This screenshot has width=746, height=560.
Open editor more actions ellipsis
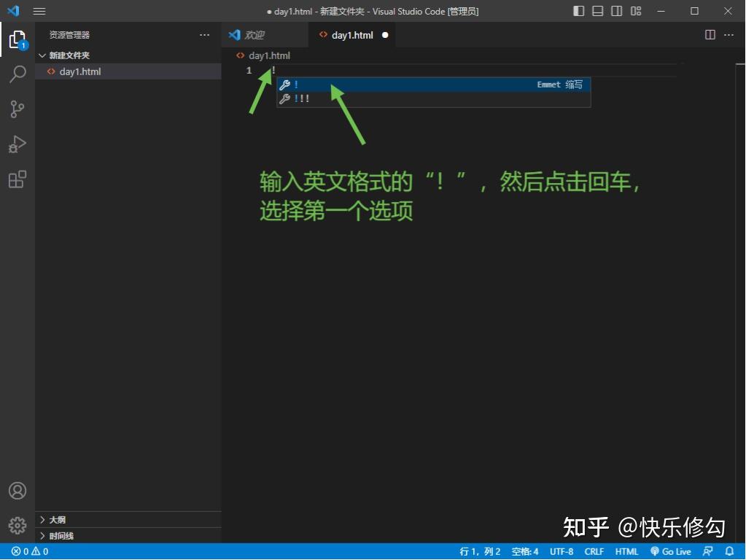(729, 35)
